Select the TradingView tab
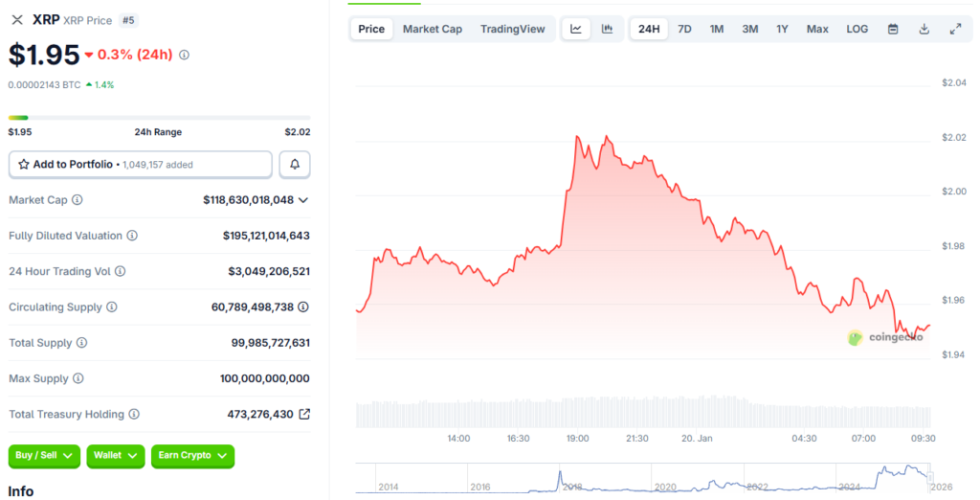The image size is (980, 500). point(513,29)
